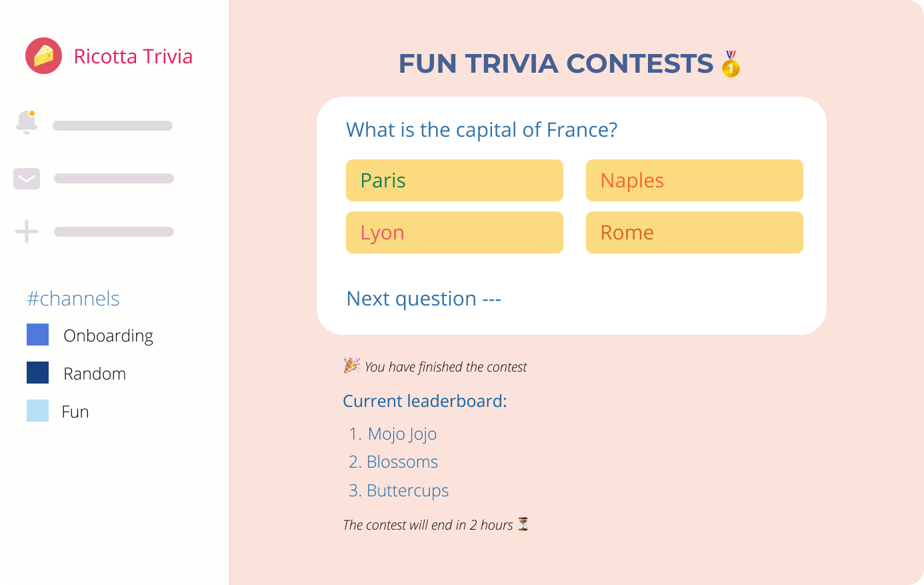
Task: Pick the Lyon answer option
Action: click(454, 232)
